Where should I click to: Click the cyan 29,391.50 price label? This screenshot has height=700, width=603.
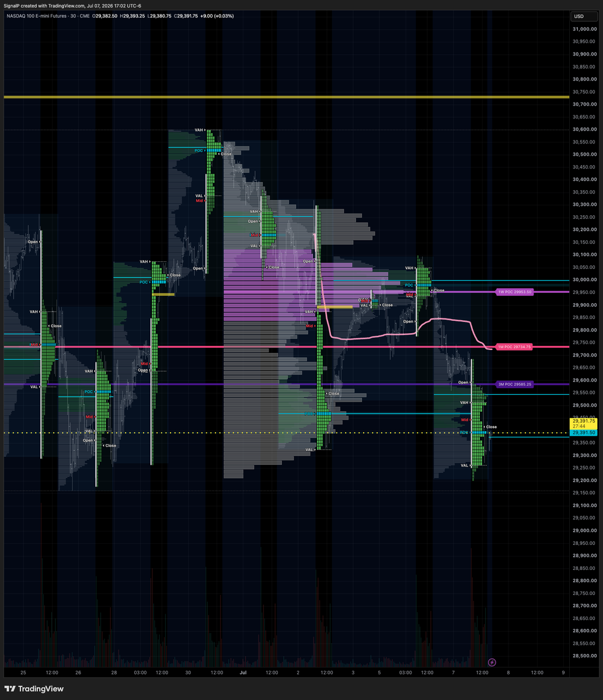584,433
